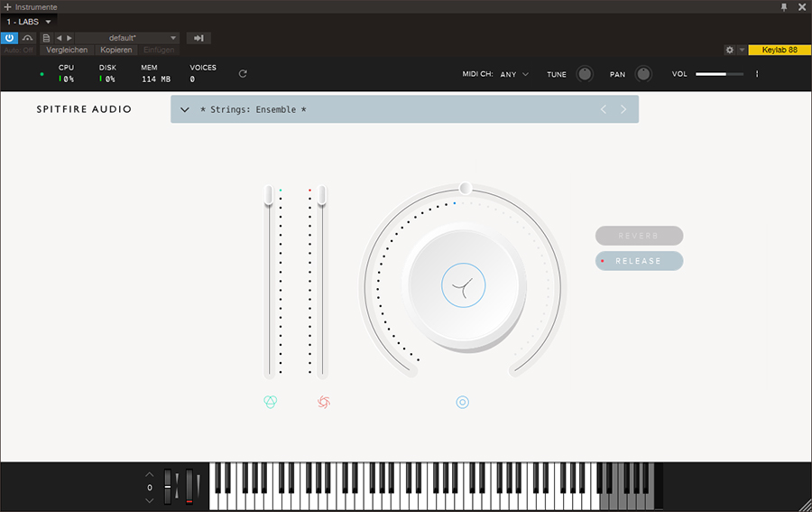Click the * Strings: Ensemble * preset name
Image resolution: width=812 pixels, height=512 pixels.
pos(254,109)
